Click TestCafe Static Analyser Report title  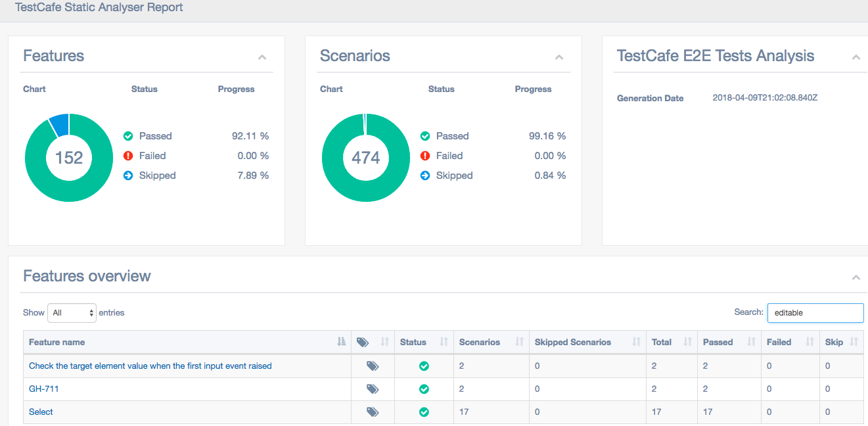(x=99, y=8)
